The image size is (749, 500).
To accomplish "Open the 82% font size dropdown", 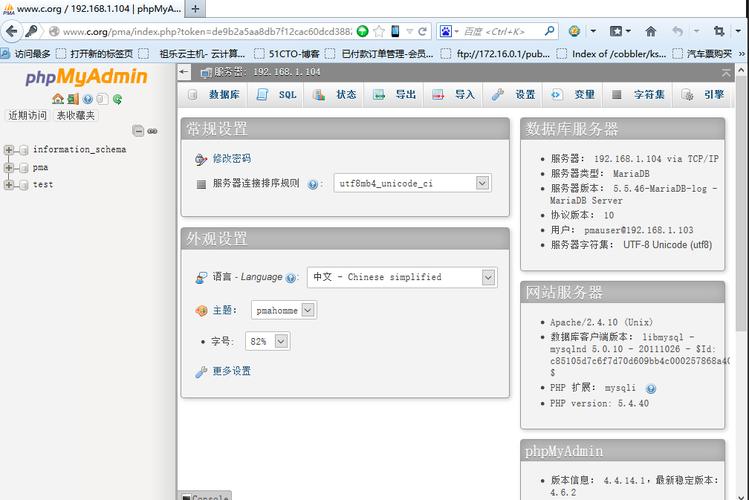I will click(267, 341).
